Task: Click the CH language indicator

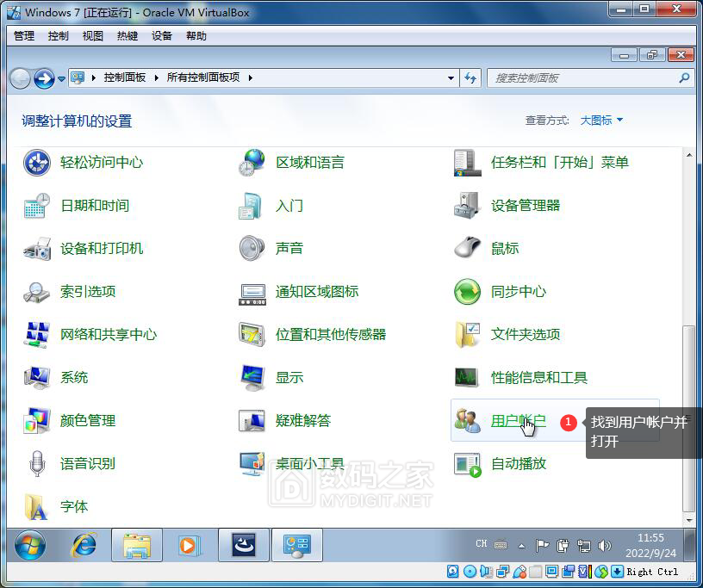Action: tap(481, 543)
